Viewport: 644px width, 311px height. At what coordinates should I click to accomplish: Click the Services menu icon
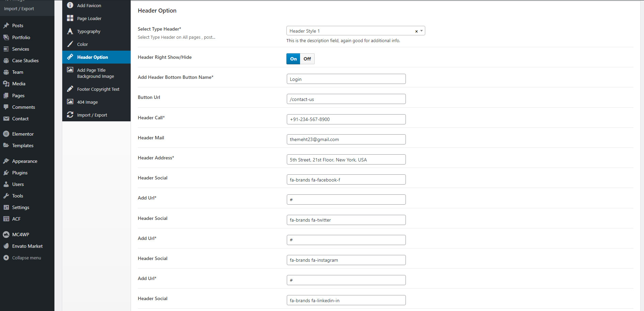coord(6,49)
